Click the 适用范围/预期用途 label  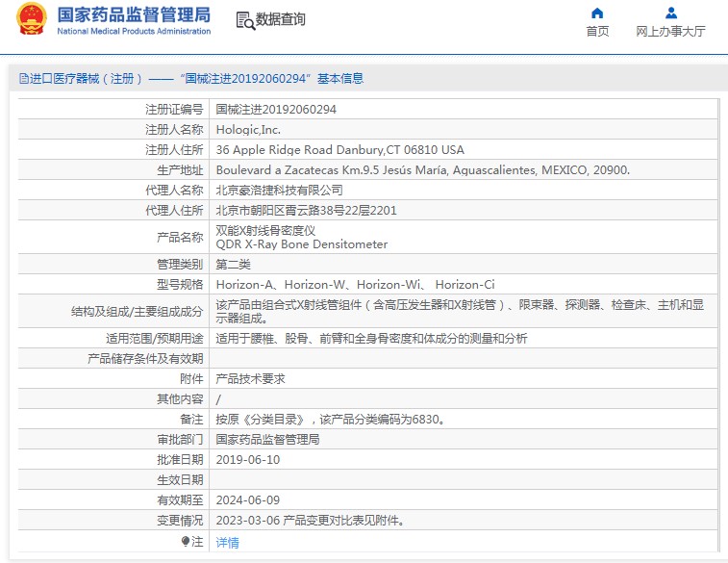coord(155,338)
